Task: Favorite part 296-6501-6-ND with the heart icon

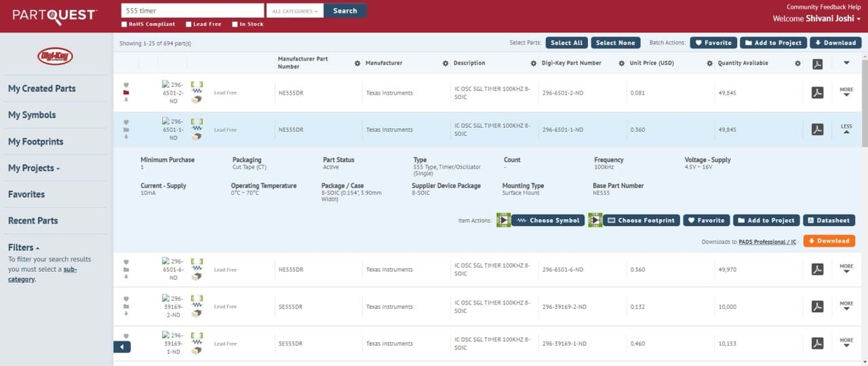Action: pyautogui.click(x=126, y=263)
